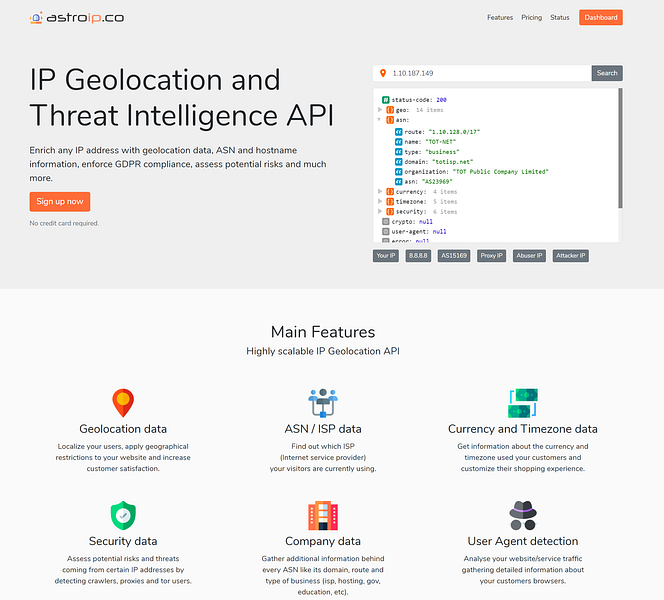Click the orange object icon beside currency

[x=390, y=192]
